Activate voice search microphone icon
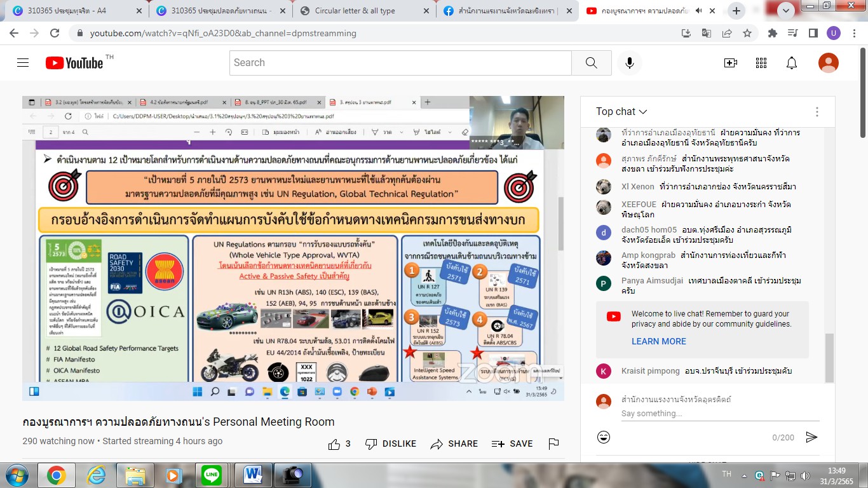 [x=630, y=62]
